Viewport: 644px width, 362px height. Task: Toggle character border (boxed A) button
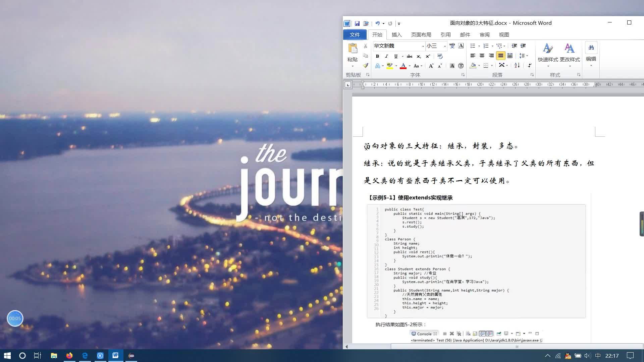point(461,46)
